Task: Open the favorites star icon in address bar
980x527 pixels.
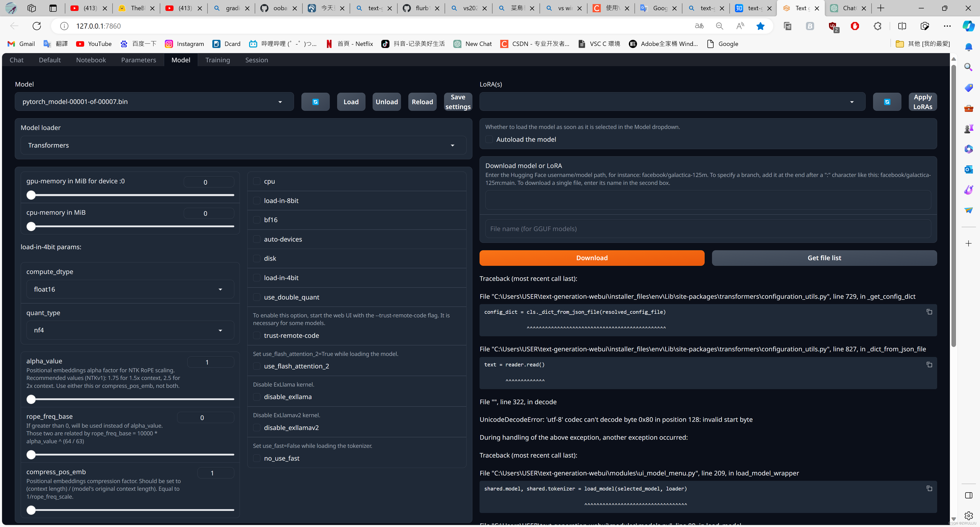Action: [x=760, y=26]
